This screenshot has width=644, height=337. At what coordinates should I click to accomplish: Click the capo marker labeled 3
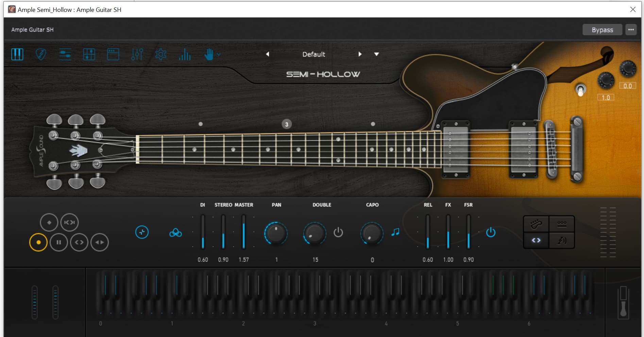coord(287,124)
